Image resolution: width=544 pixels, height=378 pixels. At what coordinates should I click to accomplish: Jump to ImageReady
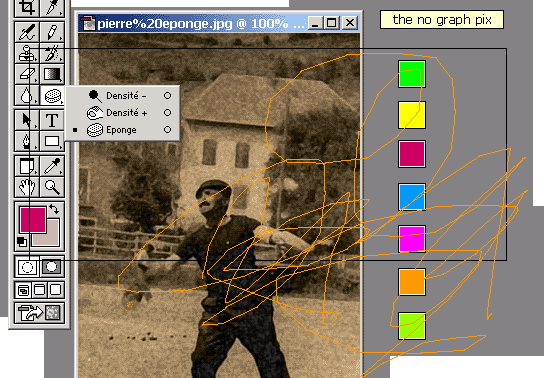click(39, 313)
